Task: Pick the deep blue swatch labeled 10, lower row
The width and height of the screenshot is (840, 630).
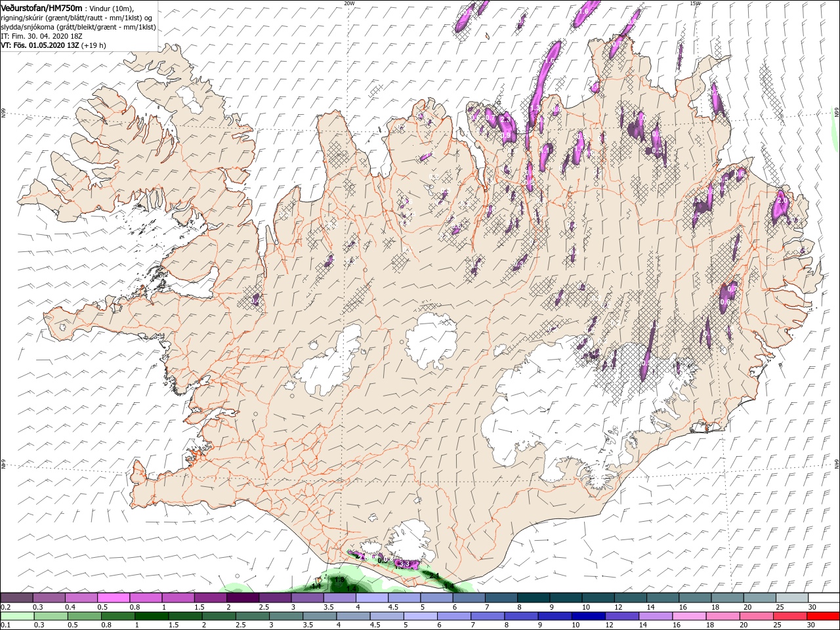Action: point(588,616)
